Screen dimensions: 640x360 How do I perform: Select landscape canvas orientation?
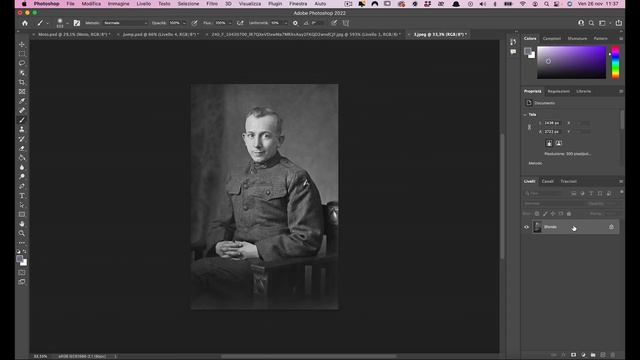pyautogui.click(x=558, y=143)
